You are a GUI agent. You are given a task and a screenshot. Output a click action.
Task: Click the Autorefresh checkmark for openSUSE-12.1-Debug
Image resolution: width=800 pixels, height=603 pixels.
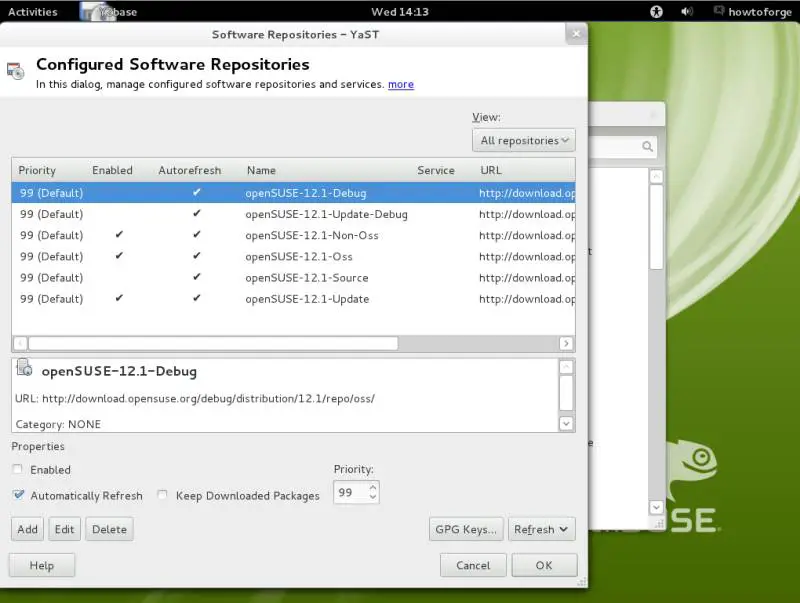point(197,192)
